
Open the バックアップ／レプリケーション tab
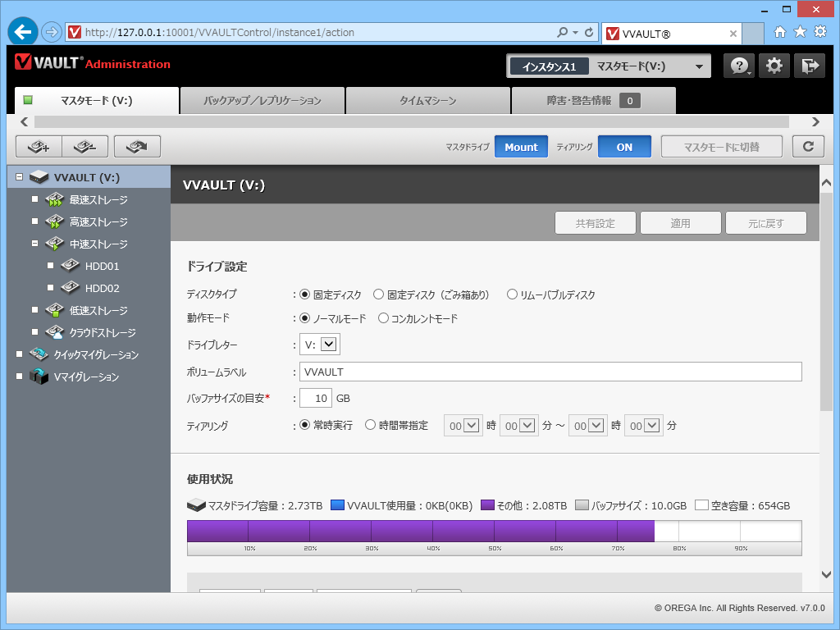point(262,101)
